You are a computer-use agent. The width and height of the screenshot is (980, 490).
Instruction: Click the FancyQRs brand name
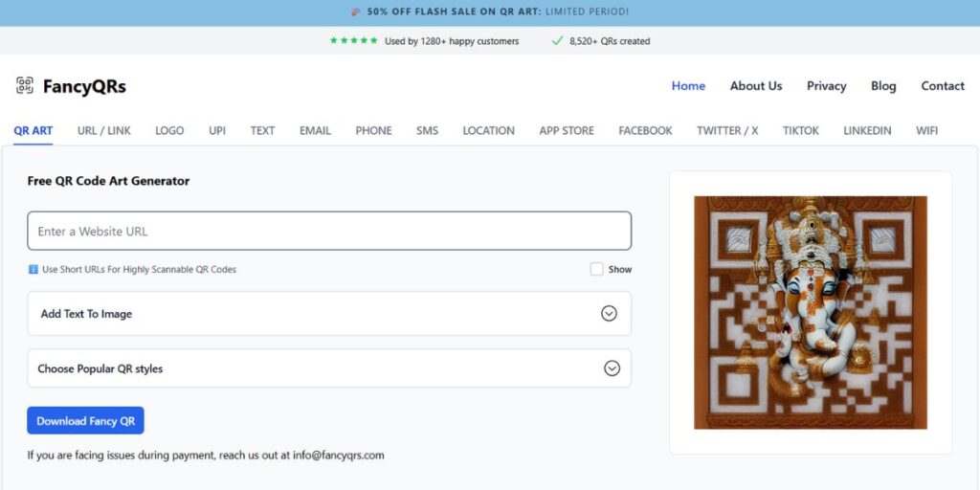point(84,86)
